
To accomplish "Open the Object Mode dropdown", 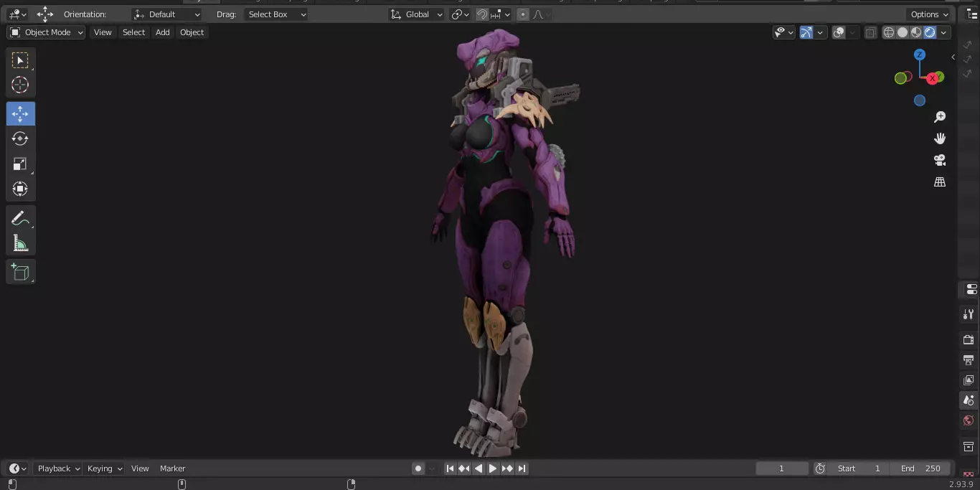I will (x=46, y=32).
